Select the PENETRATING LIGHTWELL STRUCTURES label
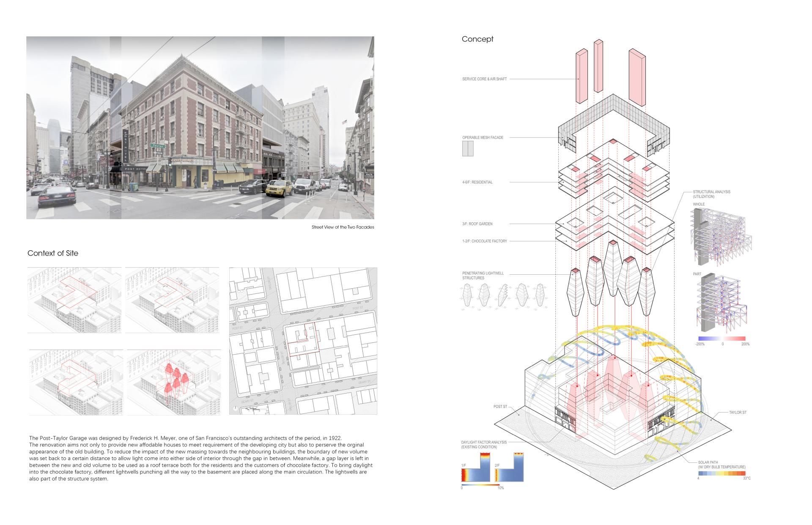Image resolution: width=812 pixels, height=525 pixels. pyautogui.click(x=483, y=276)
